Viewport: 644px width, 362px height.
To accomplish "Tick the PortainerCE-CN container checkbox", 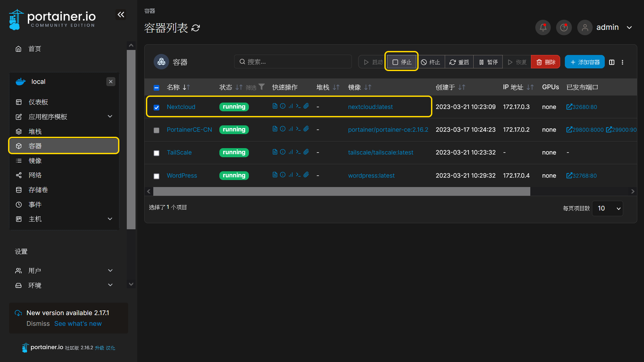I will [x=156, y=130].
